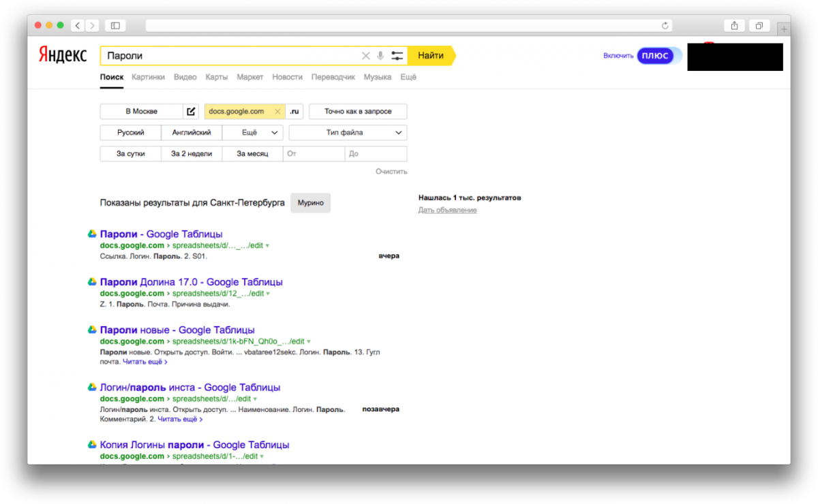
Task: Click the Найти search button
Action: click(431, 56)
